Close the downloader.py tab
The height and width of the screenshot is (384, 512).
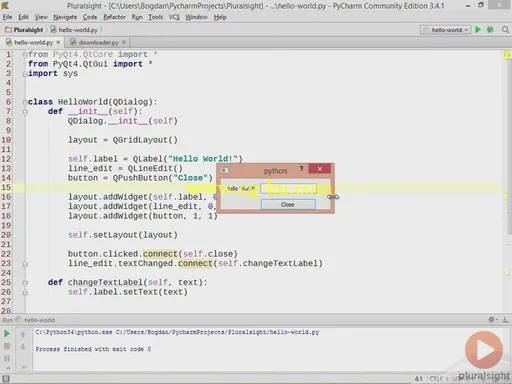pyautogui.click(x=124, y=42)
